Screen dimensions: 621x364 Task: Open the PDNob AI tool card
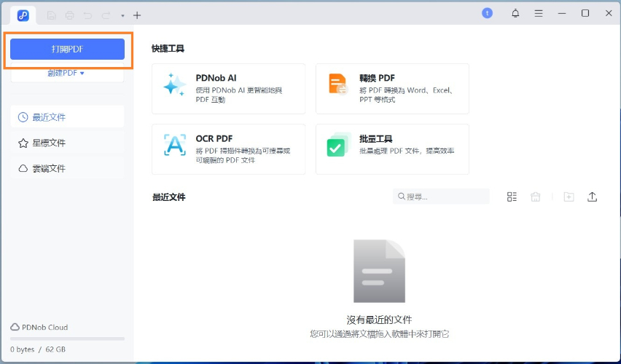point(229,89)
